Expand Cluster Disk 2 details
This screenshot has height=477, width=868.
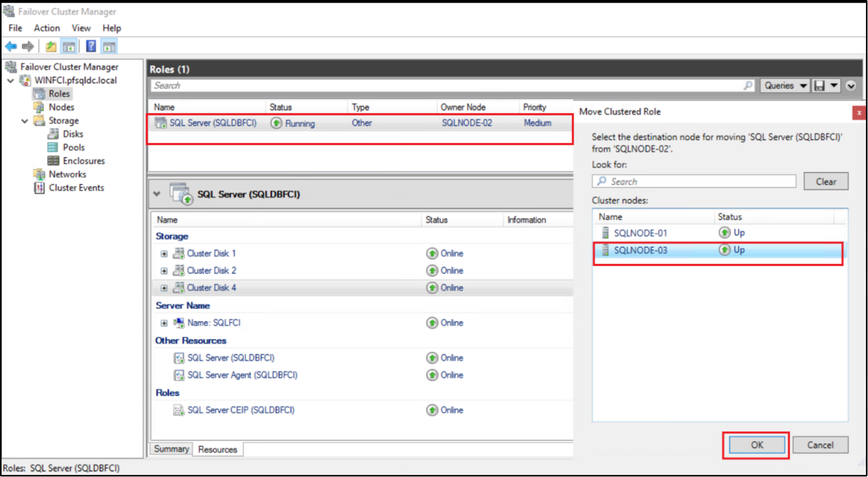[164, 271]
